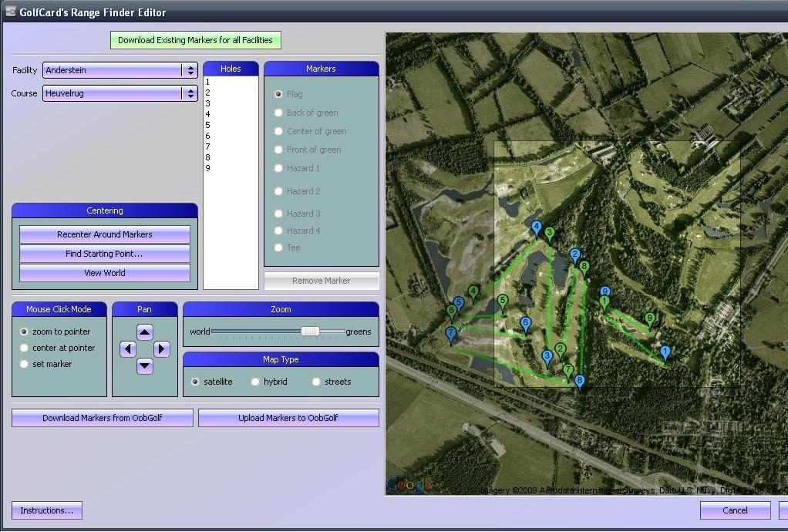Screen dimensions: 788x532
Task: Expand the Course dropdown showing Heuvelrug
Action: (x=120, y=93)
